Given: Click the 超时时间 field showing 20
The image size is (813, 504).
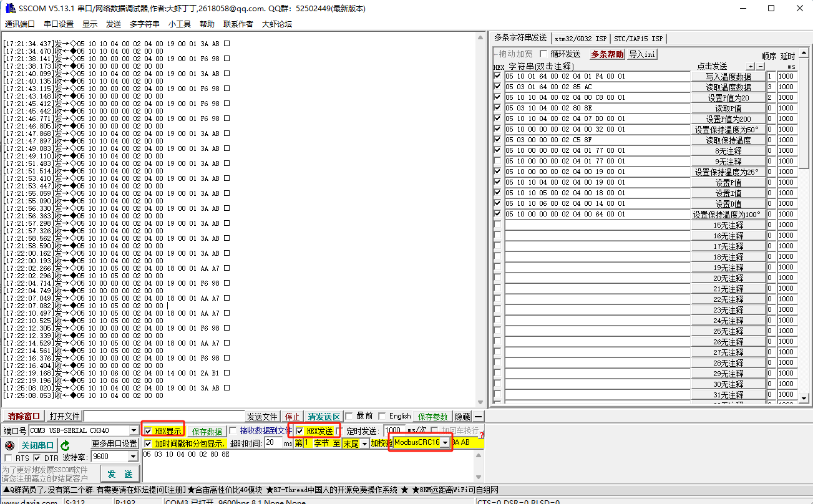Looking at the screenshot, I should click(x=273, y=443).
